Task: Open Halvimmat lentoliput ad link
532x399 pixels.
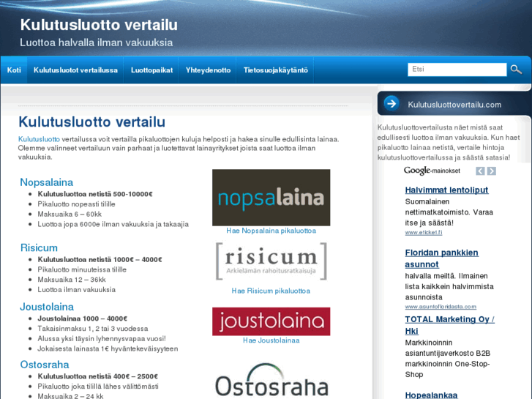Action: pyautogui.click(x=446, y=190)
